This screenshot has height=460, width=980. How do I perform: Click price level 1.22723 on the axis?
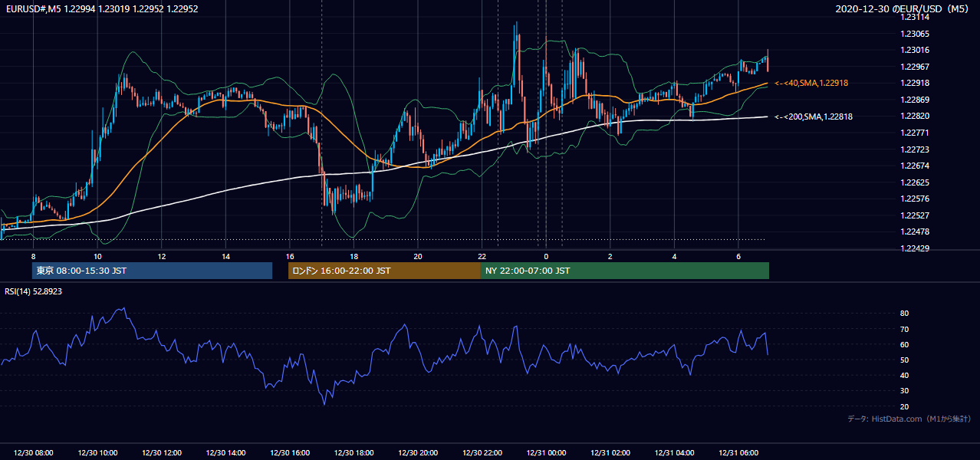pos(916,149)
